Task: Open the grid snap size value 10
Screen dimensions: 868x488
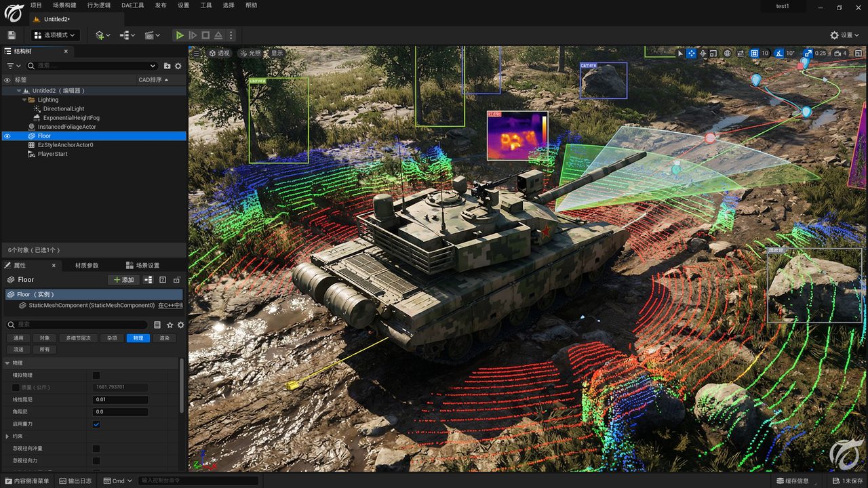Action: tap(765, 53)
